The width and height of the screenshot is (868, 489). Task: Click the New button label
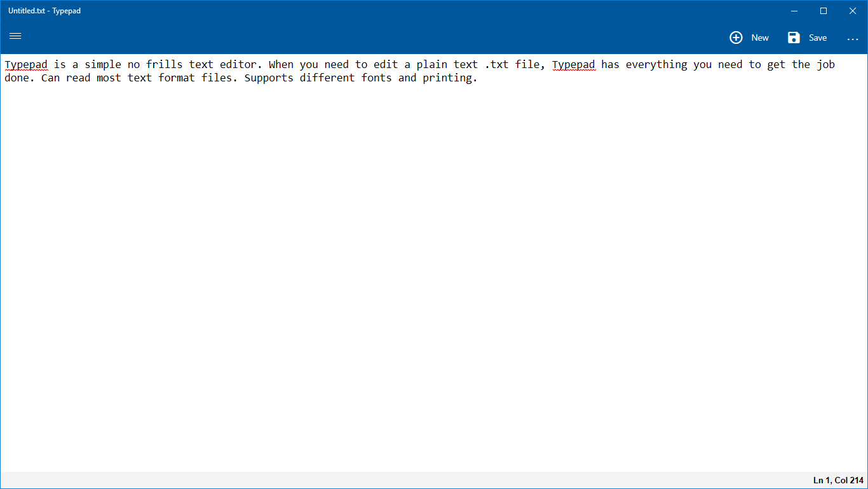pyautogui.click(x=760, y=38)
